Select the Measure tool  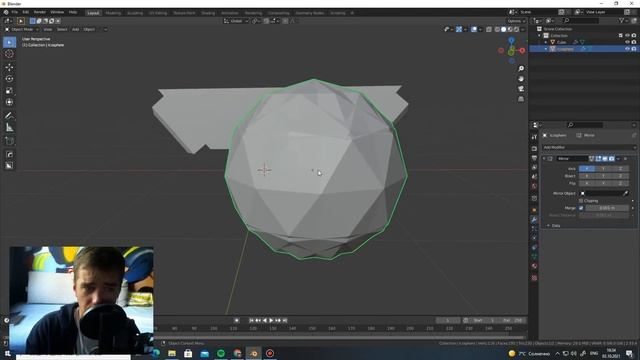pos(9,128)
